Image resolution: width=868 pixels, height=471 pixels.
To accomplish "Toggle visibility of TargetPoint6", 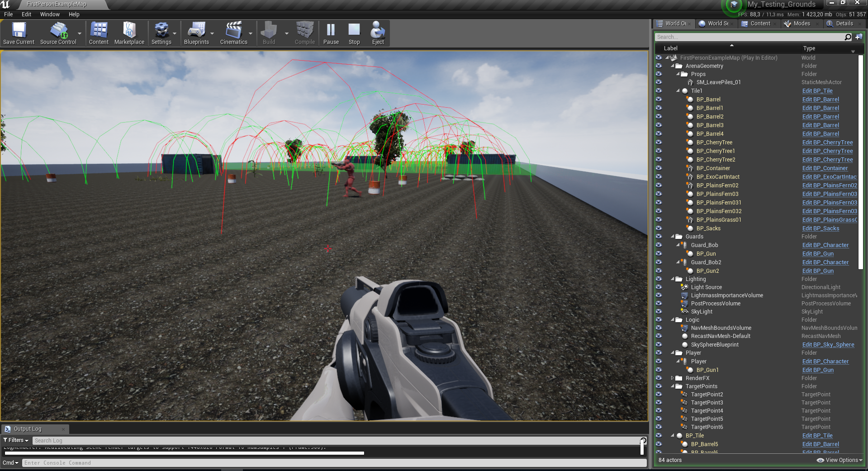I will click(659, 427).
